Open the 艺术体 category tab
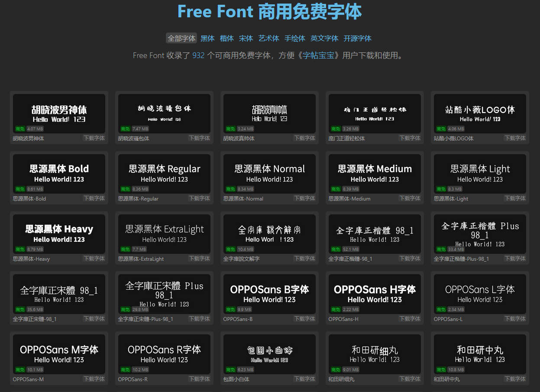The image size is (540, 392). tap(269, 38)
